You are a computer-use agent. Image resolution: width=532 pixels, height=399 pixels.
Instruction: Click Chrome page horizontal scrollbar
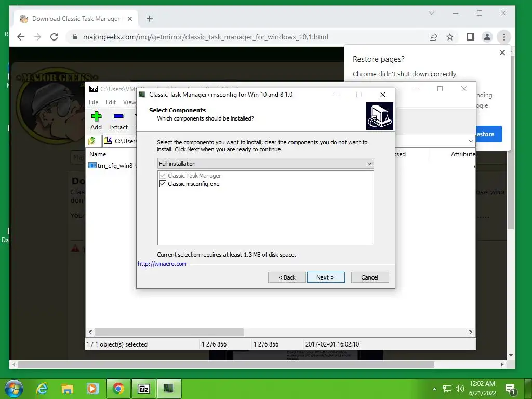[226, 364]
